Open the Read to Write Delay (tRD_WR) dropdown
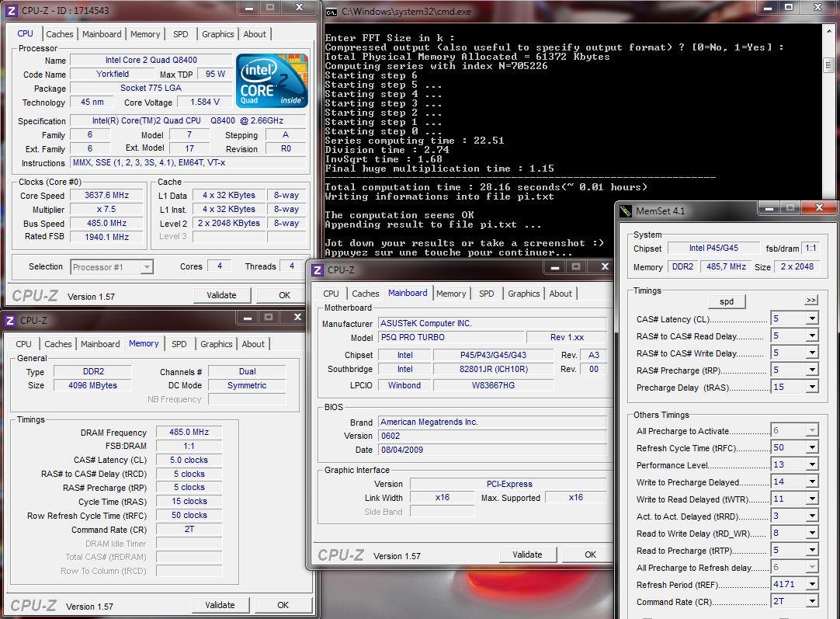 click(812, 534)
